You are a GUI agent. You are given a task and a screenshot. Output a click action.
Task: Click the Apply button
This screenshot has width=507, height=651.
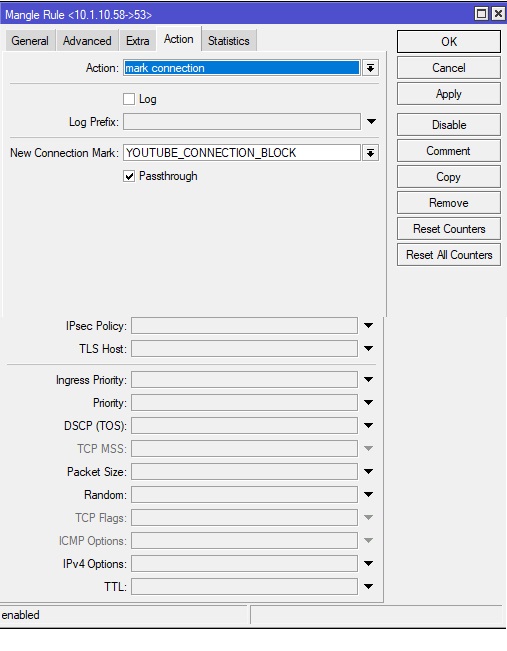click(448, 94)
